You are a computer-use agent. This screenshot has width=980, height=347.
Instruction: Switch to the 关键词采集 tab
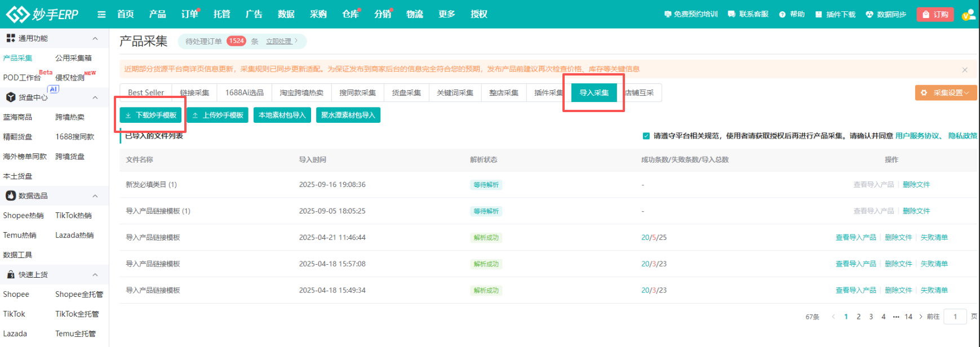click(455, 93)
